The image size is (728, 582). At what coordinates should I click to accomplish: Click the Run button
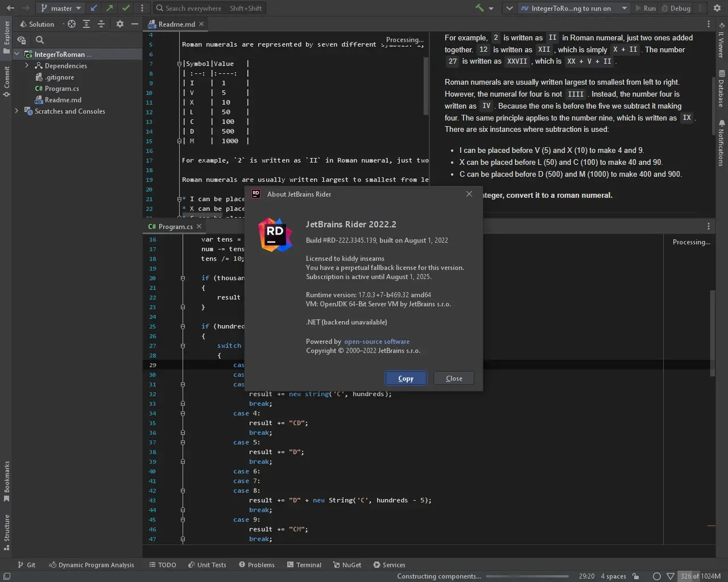click(x=646, y=9)
